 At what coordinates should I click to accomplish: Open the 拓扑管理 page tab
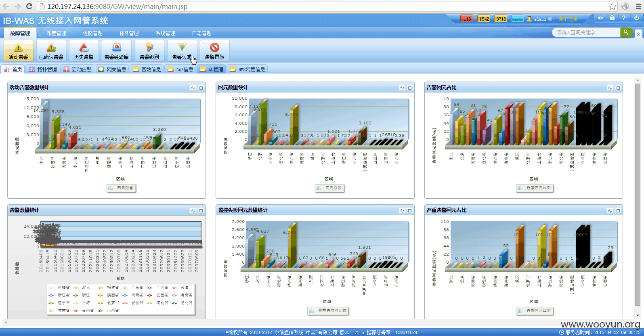[x=43, y=69]
